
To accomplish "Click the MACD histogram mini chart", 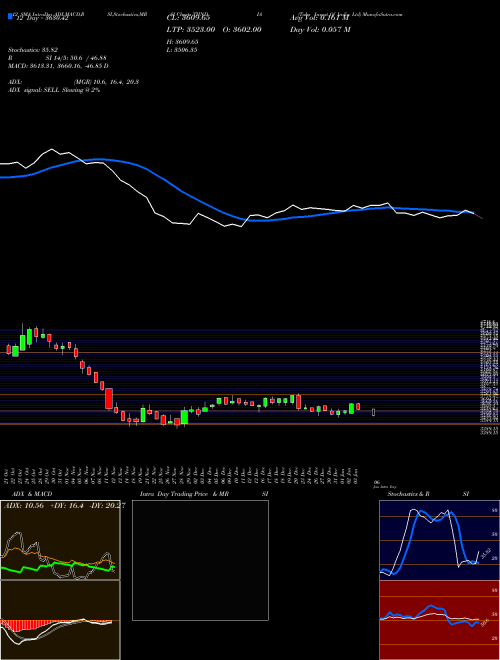I will pyautogui.click(x=60, y=620).
